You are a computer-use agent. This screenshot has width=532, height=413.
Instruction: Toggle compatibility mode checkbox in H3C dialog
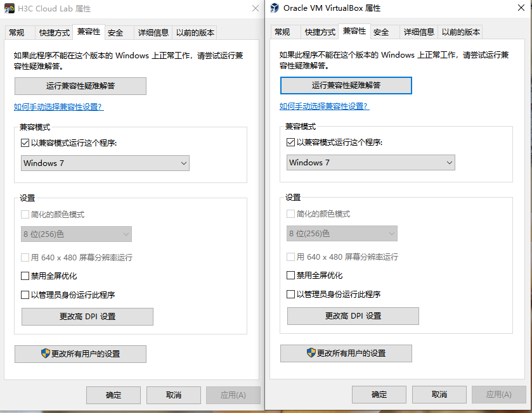pos(25,143)
